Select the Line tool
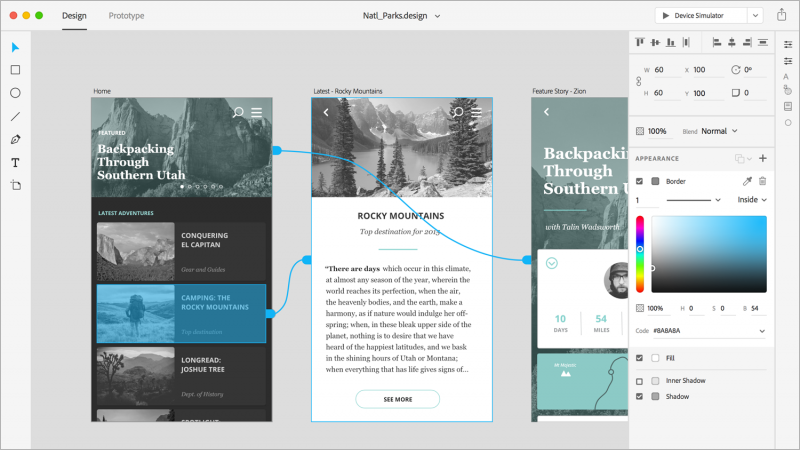Screen dimensions: 800x450 [x=15, y=116]
